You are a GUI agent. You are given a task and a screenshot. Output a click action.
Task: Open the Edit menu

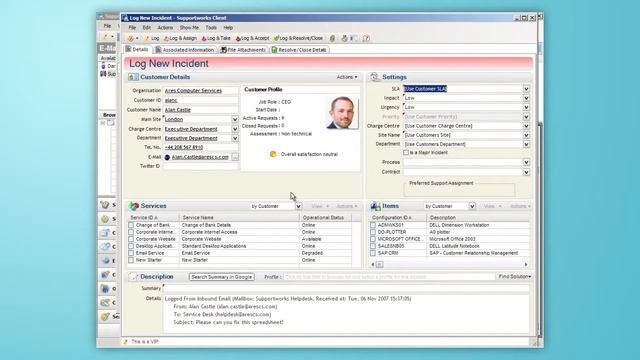click(147, 28)
